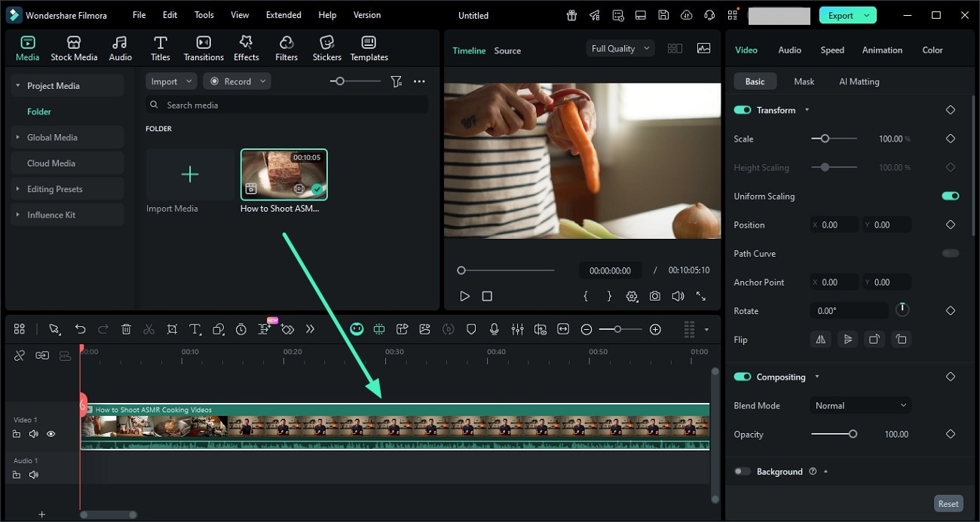
Task: Disable Uniform Scaling
Action: [950, 196]
